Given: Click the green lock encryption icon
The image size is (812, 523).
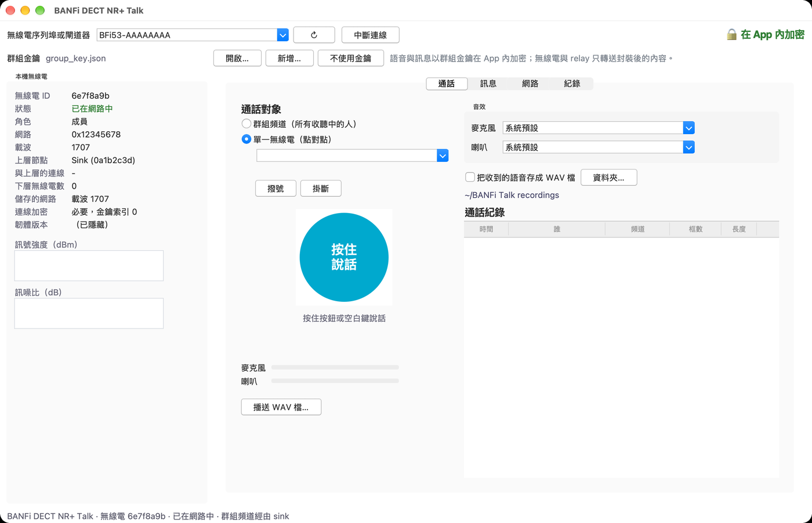Looking at the screenshot, I should [731, 35].
